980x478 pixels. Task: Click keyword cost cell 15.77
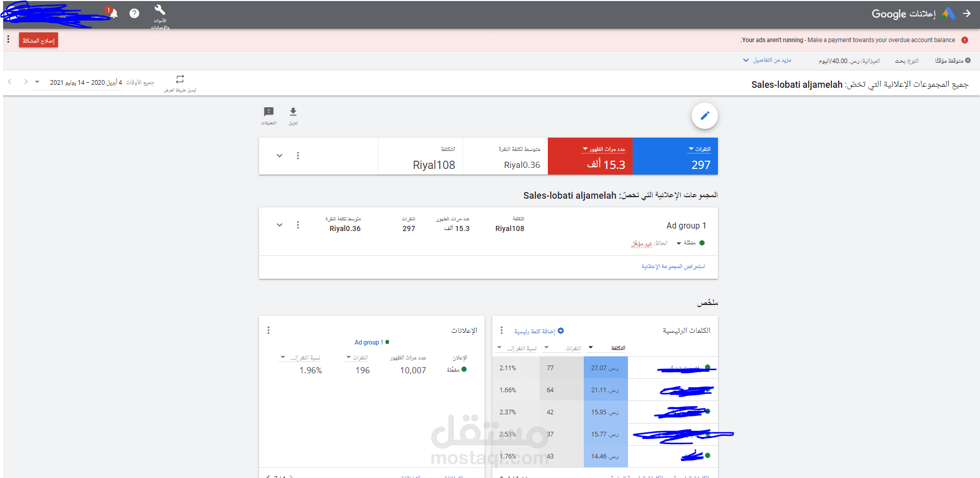(606, 434)
